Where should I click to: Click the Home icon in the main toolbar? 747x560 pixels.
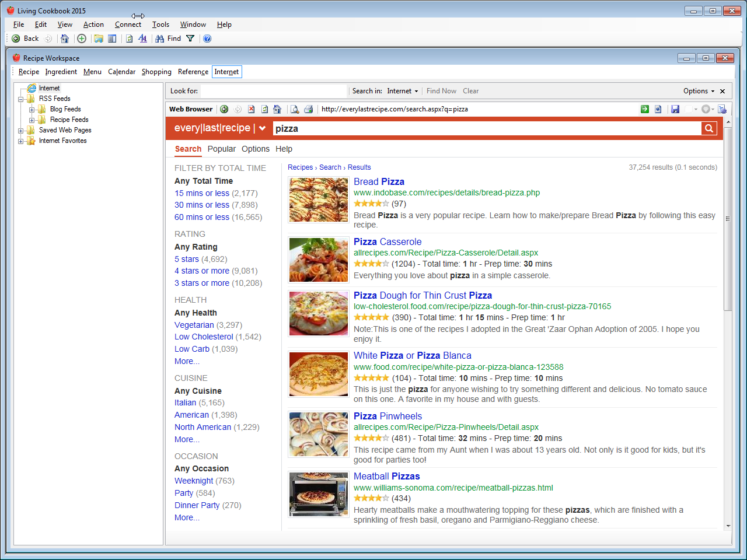click(65, 38)
